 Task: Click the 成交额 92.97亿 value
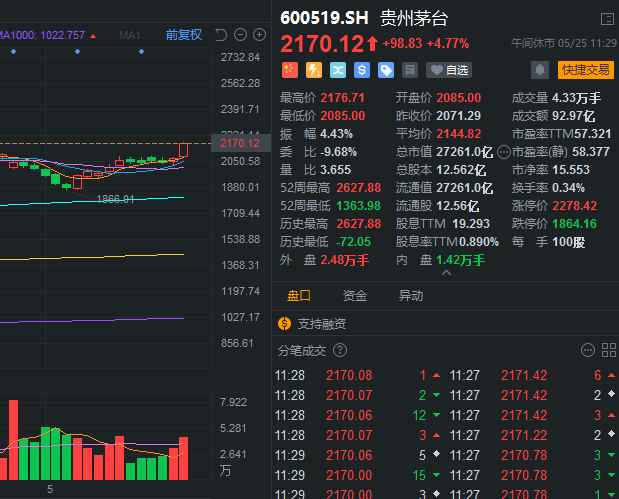click(573, 116)
